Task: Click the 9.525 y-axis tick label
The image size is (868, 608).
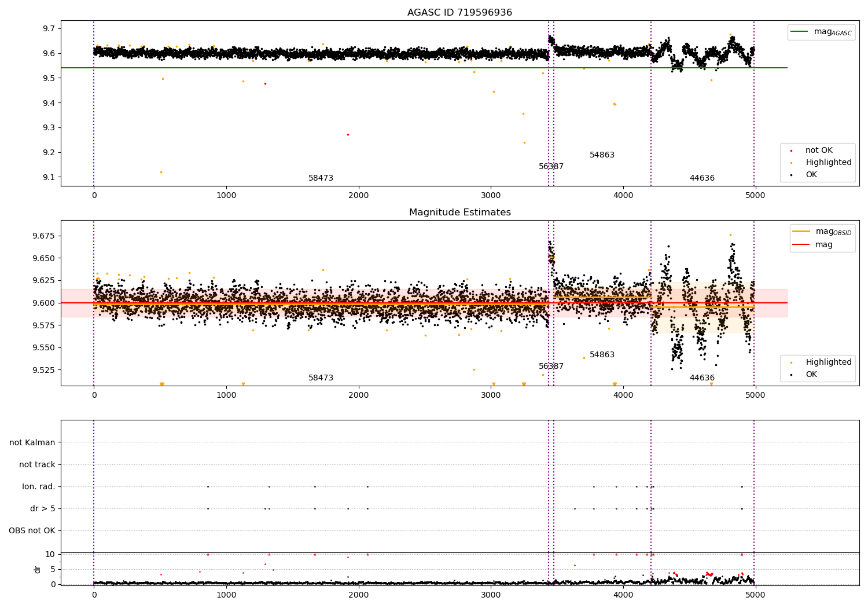Action: [44, 371]
